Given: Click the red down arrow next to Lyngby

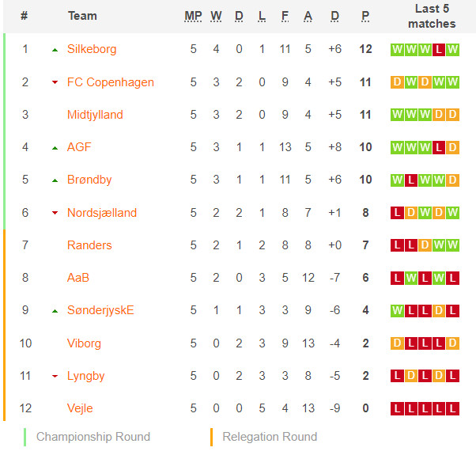Looking at the screenshot, I should pyautogui.click(x=55, y=376).
